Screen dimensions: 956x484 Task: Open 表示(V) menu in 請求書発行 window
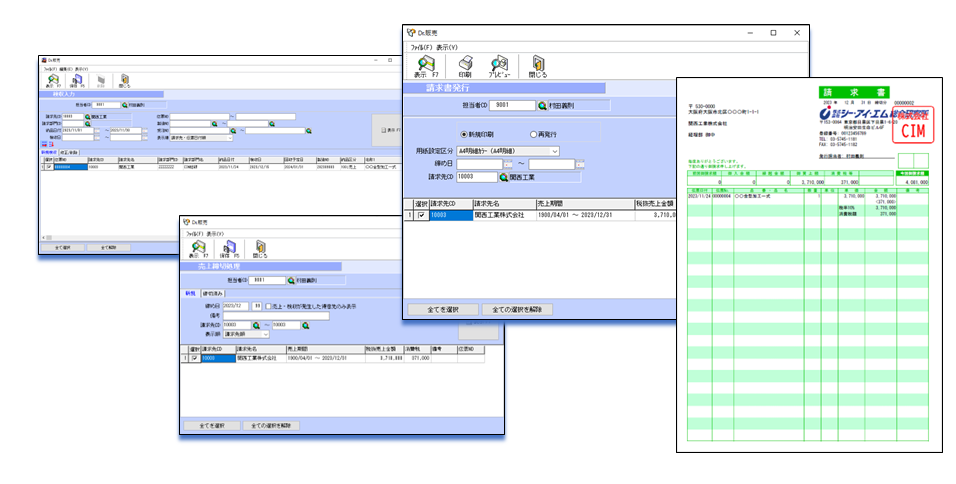pos(447,48)
